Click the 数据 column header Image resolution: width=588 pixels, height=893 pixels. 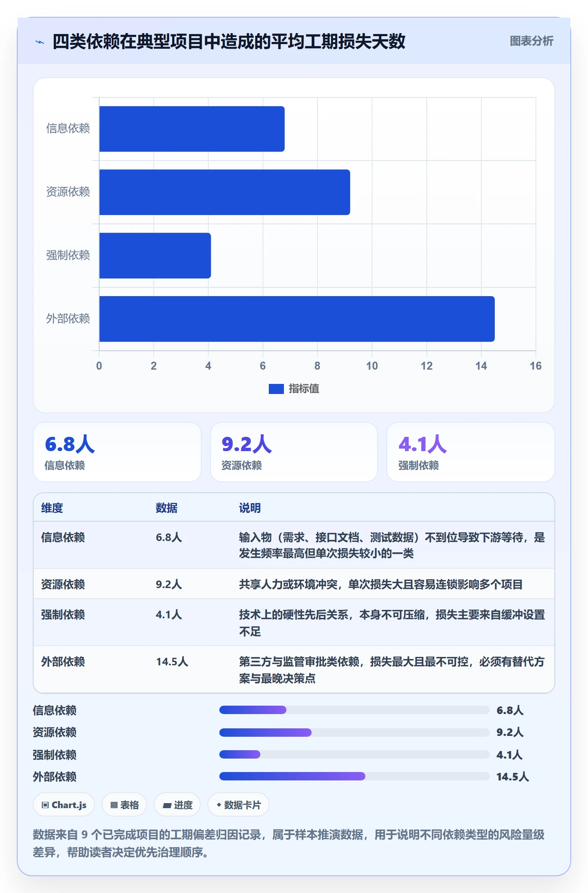[x=167, y=508]
